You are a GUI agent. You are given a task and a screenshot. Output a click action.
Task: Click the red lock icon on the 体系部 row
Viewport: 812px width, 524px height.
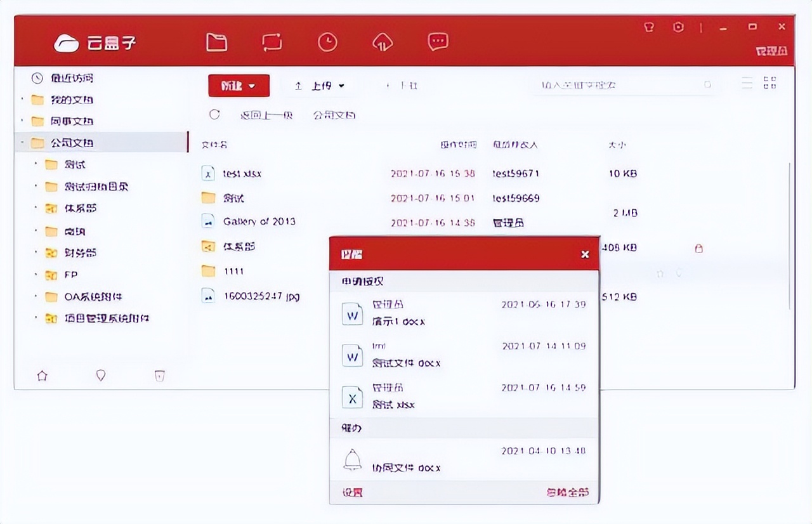698,249
